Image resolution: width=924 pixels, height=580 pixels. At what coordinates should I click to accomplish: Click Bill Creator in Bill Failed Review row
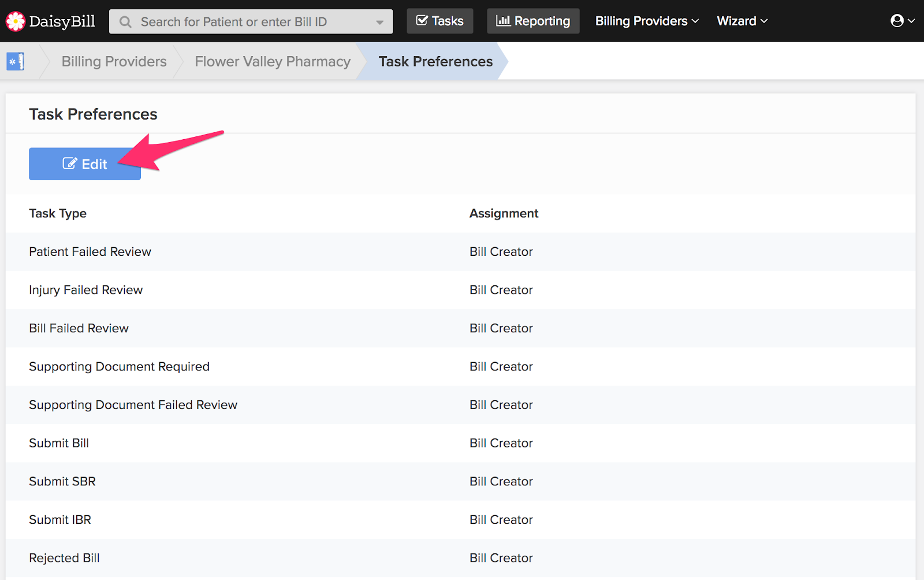click(501, 328)
